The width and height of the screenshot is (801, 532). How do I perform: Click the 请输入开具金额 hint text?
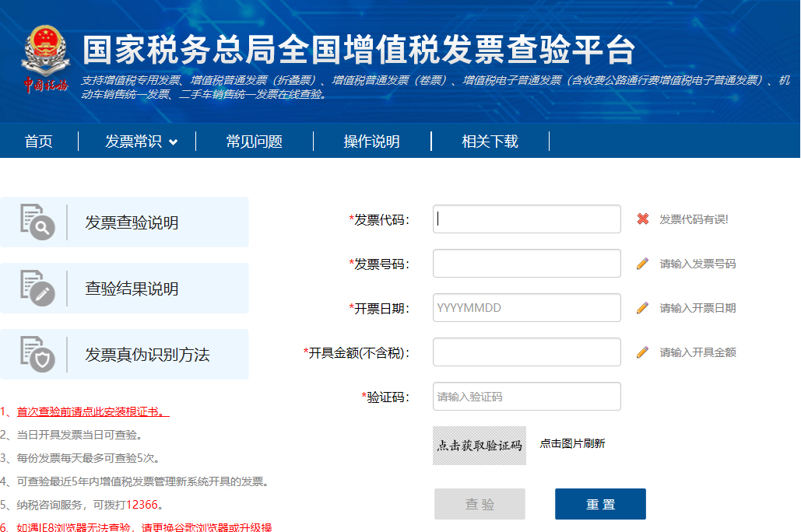point(697,353)
